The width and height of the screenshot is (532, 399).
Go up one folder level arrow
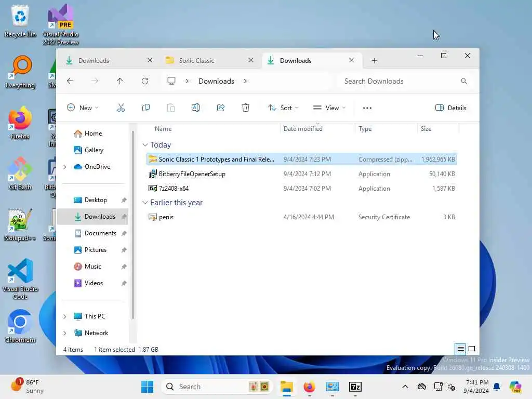coord(120,81)
